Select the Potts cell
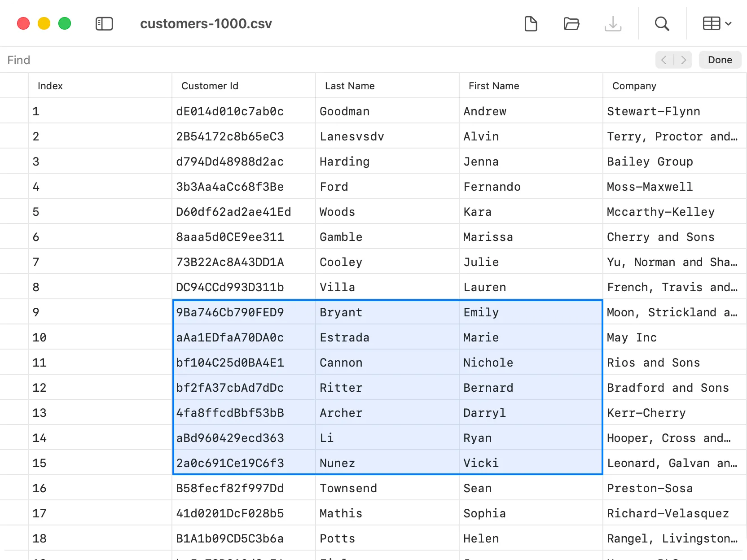 pyautogui.click(x=387, y=538)
